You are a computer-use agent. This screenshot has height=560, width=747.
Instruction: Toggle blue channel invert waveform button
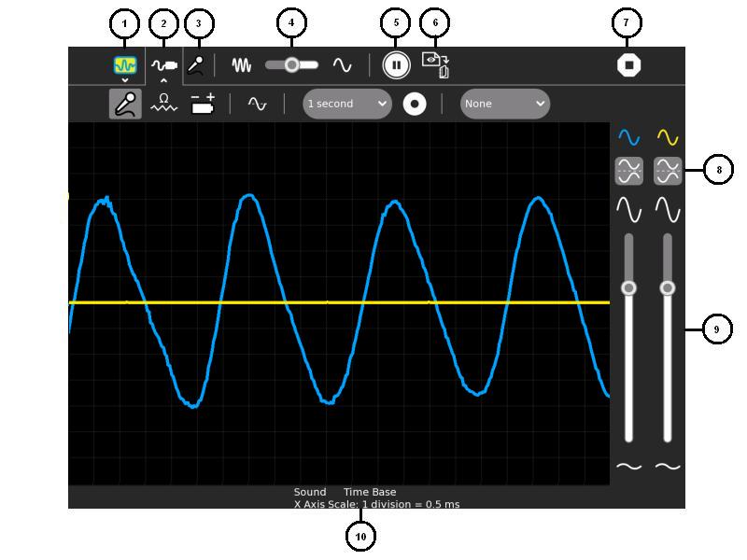[628, 171]
